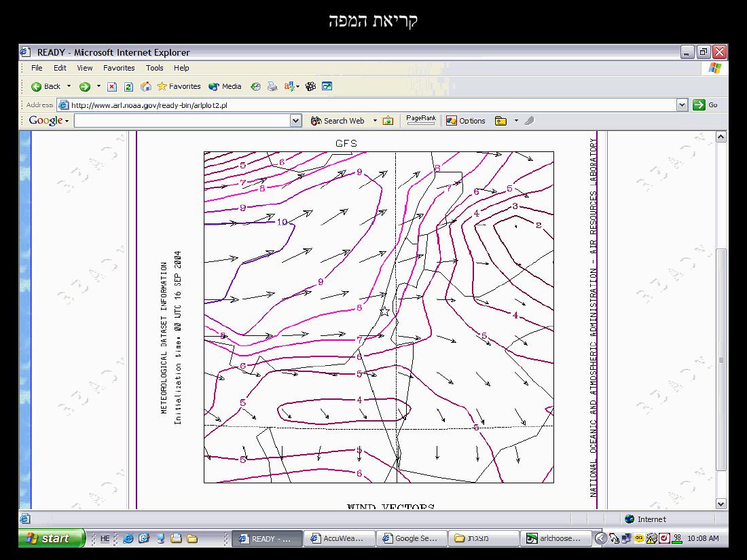
Task: Open the Favorites menu
Action: [x=119, y=68]
